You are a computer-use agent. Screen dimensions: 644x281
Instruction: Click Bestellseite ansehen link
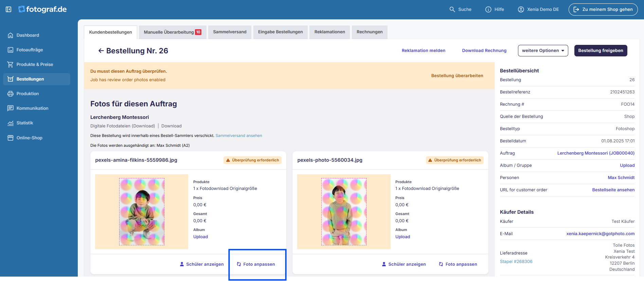point(613,190)
